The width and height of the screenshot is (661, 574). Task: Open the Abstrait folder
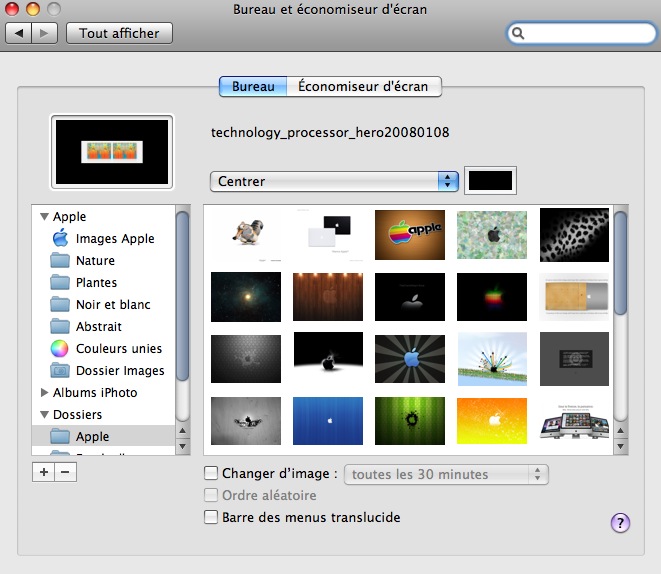86,326
